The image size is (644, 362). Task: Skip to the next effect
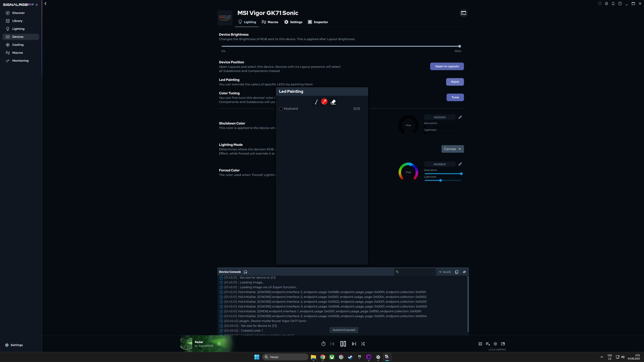[354, 344]
